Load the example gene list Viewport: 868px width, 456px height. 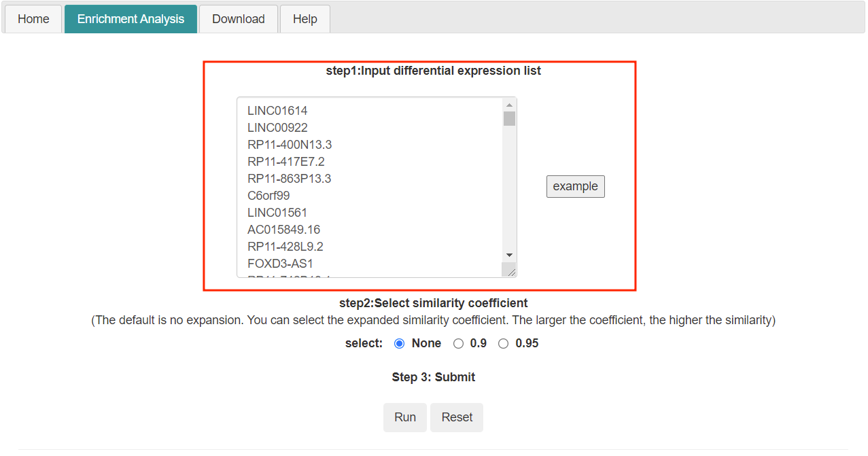tap(576, 186)
